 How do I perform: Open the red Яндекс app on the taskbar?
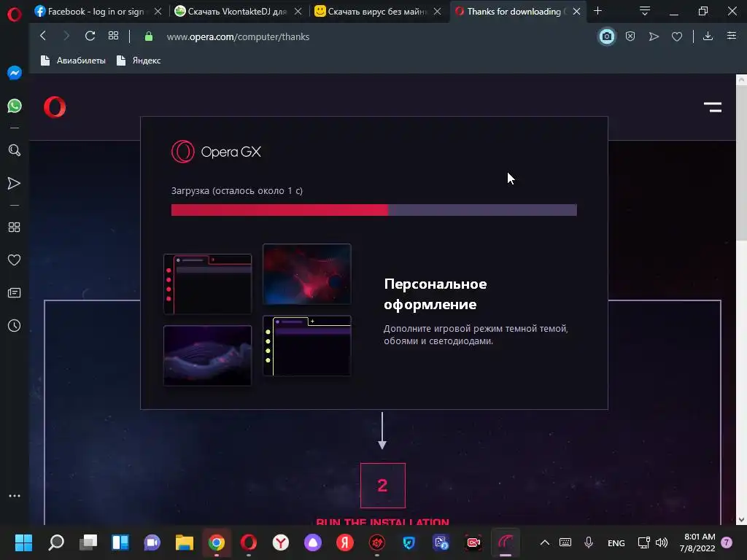point(345,542)
